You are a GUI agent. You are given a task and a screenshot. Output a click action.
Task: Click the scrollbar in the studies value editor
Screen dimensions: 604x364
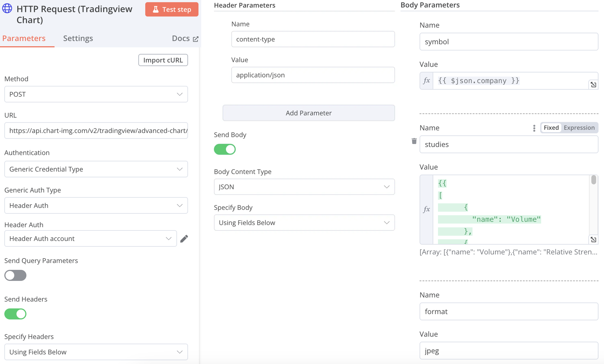(x=593, y=180)
